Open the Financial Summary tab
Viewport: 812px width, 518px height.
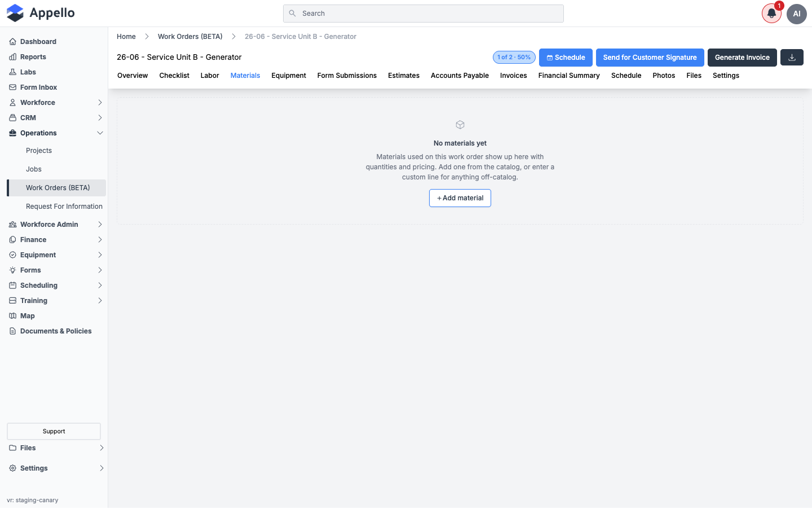click(569, 76)
